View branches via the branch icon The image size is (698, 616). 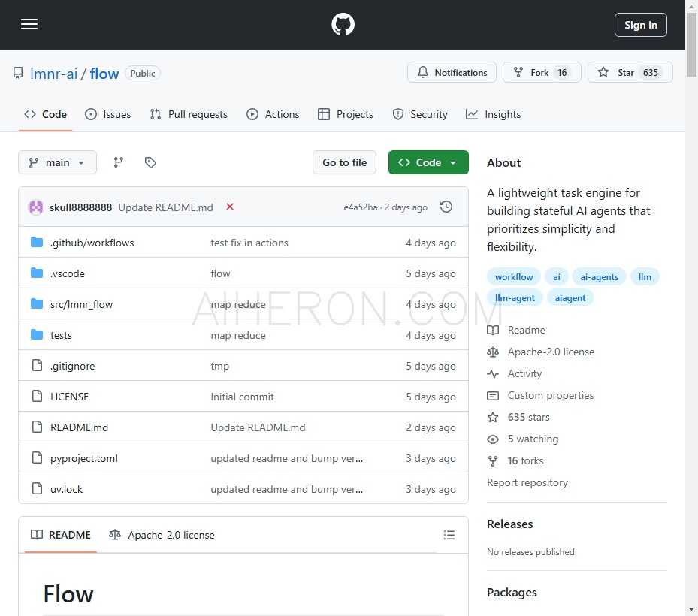tap(119, 162)
